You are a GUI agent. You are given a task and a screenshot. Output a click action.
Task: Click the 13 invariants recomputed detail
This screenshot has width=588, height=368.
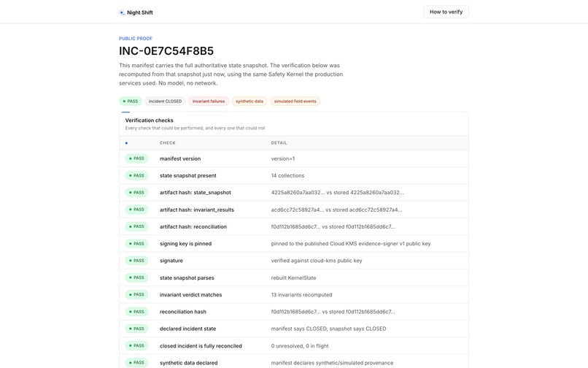[301, 294]
